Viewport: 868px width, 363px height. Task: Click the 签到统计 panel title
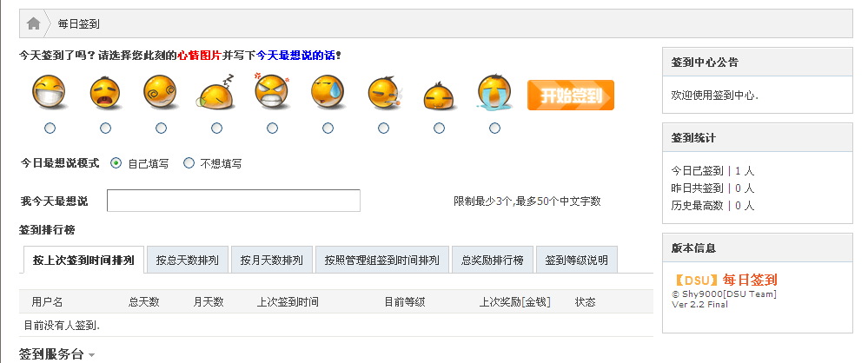coord(693,138)
